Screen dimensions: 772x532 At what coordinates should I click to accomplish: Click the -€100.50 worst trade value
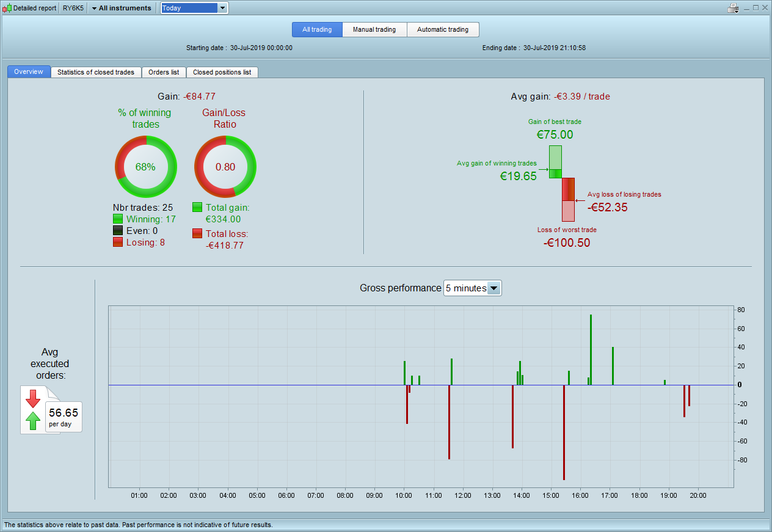pos(567,242)
